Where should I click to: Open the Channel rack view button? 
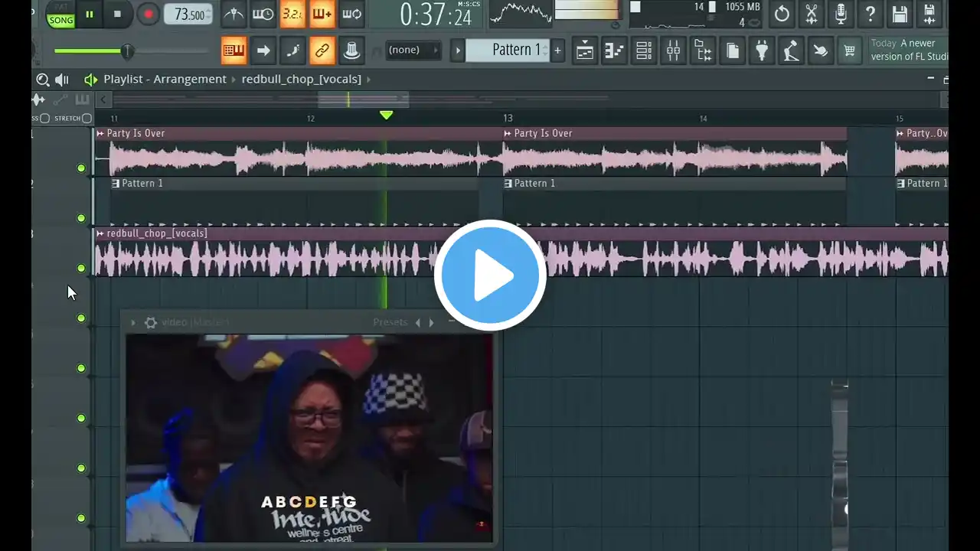point(644,51)
